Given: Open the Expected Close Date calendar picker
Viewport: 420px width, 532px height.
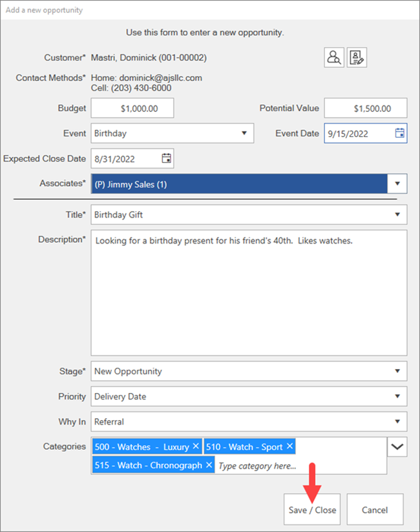Looking at the screenshot, I should 166,158.
